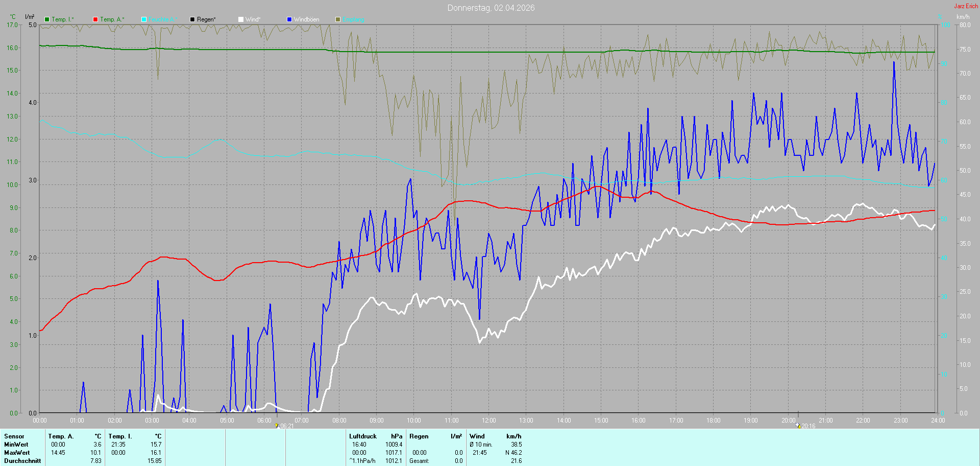Select the 'Temp. I.*' legend label
Image resolution: width=980 pixels, height=466 pixels.
pyautogui.click(x=63, y=19)
